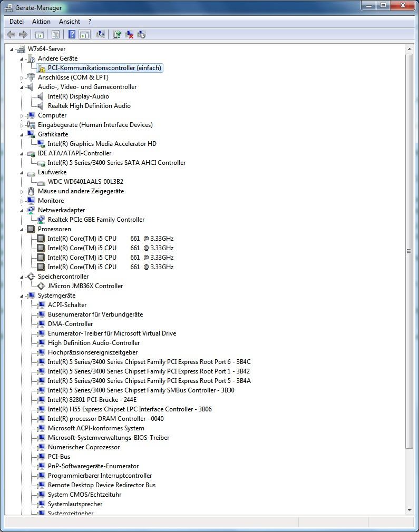Toggle the console tree show/hide icon

pos(40,34)
